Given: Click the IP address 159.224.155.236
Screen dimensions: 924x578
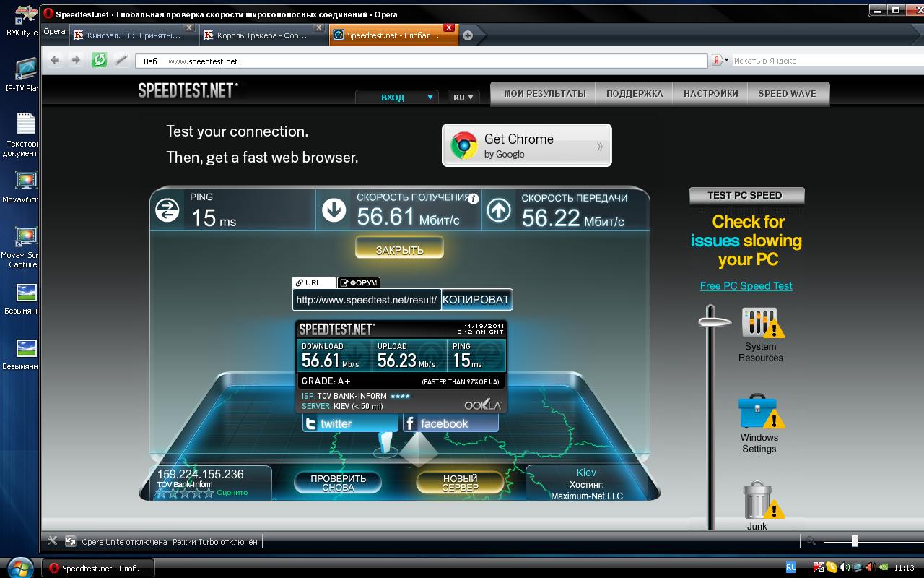Looking at the screenshot, I should coord(200,474).
